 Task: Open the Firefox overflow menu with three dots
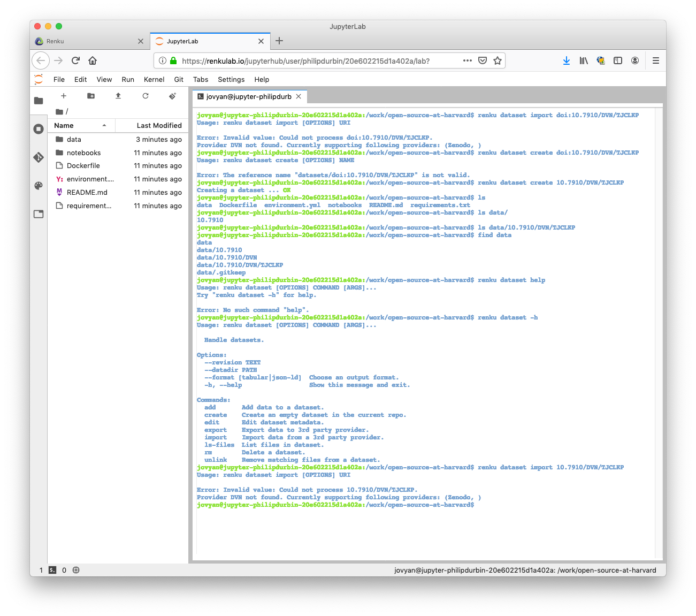point(467,60)
